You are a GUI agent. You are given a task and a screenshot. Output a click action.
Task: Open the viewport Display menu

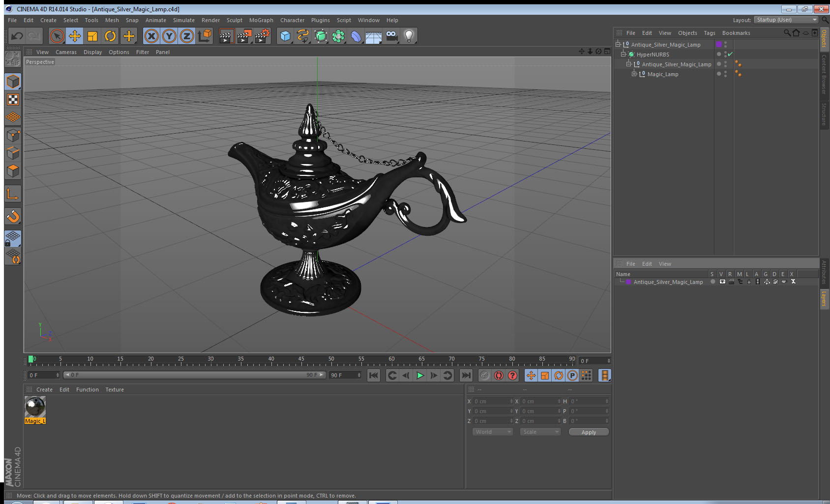pos(92,52)
